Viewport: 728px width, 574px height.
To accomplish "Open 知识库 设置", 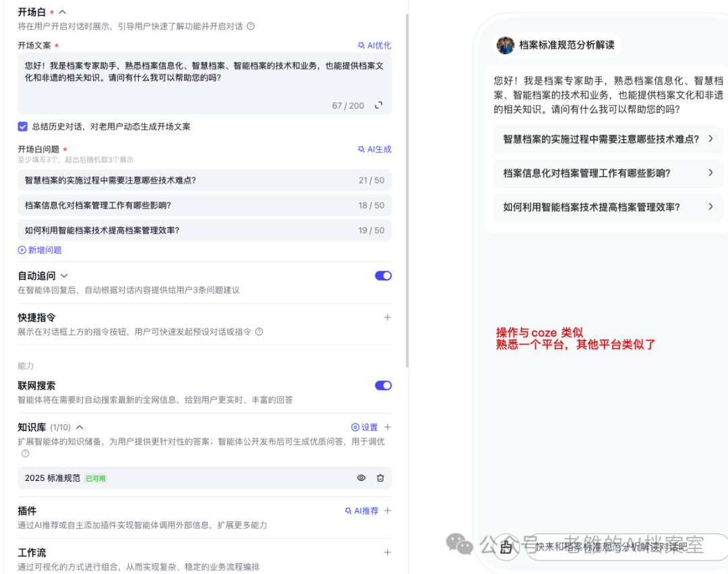I will [365, 427].
